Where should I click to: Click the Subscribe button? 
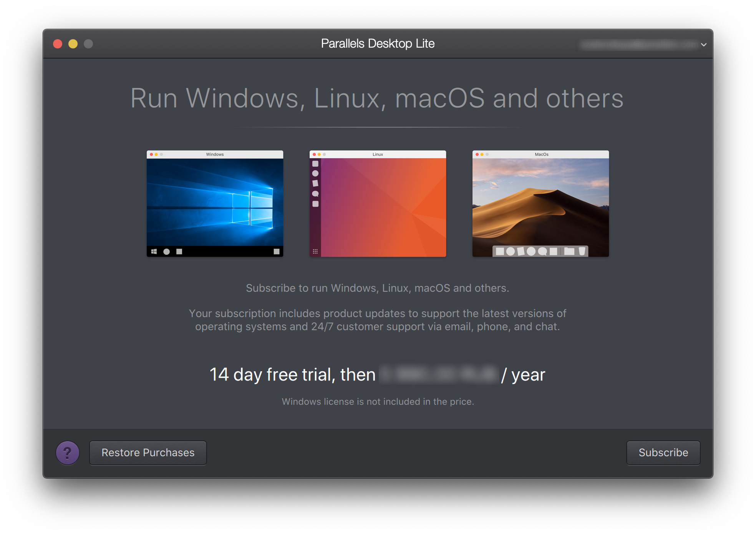pos(663,453)
